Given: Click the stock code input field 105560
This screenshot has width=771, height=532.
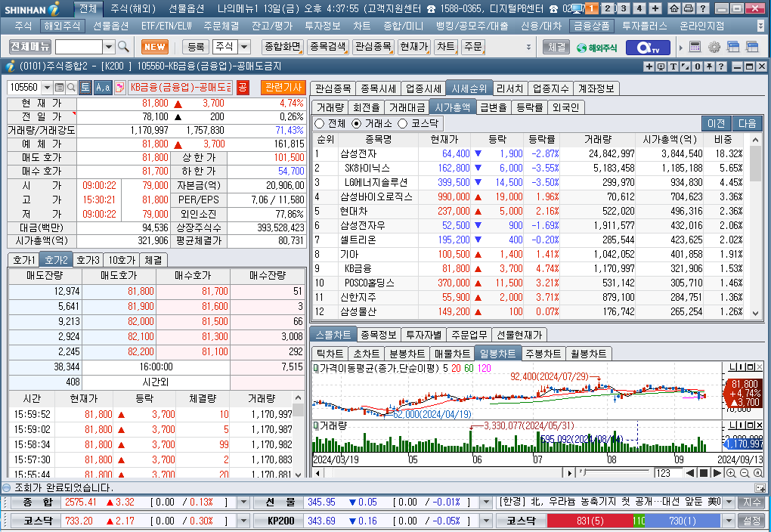Looking at the screenshot, I should point(25,88).
